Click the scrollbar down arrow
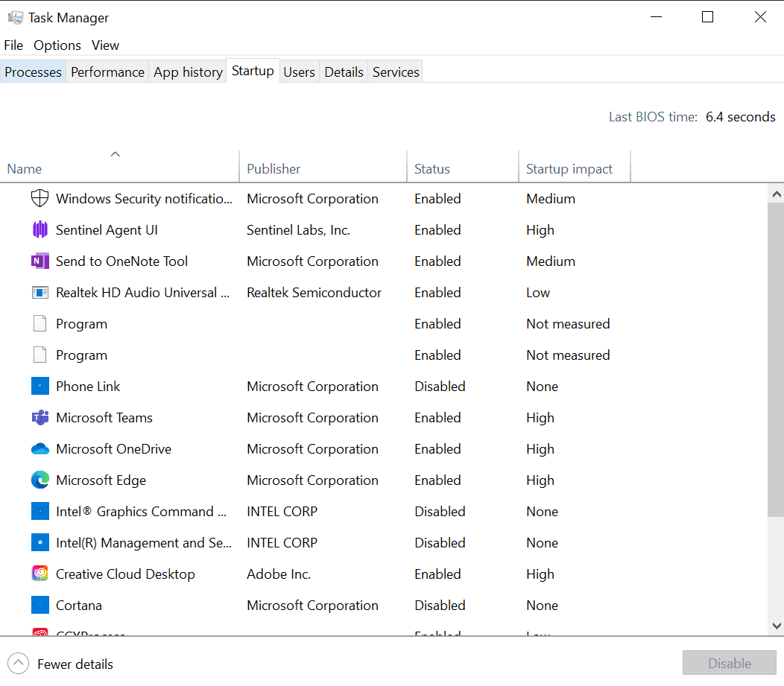This screenshot has width=784, height=686. coord(776,626)
